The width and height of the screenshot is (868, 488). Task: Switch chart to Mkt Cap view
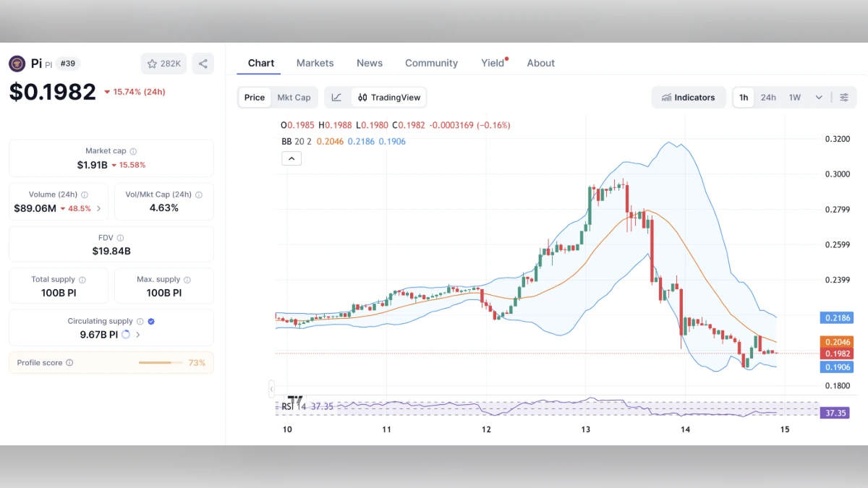(294, 98)
